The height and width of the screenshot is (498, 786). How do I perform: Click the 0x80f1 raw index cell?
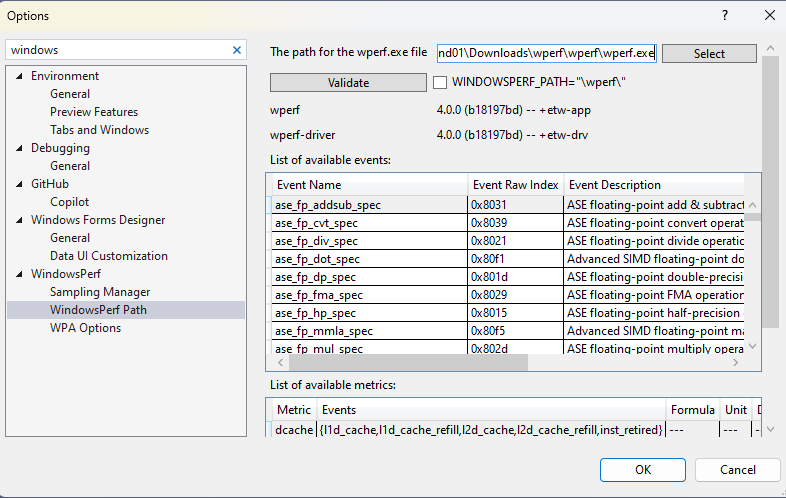(x=515, y=259)
